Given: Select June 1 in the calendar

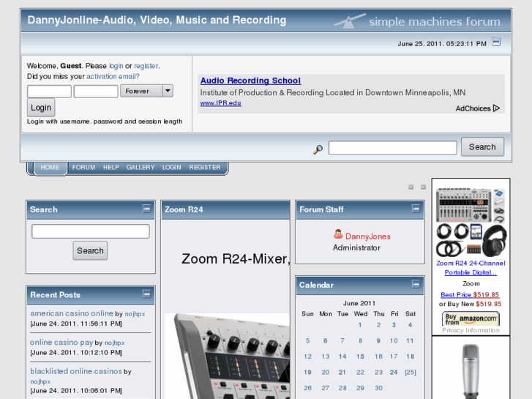Looking at the screenshot, I should [360, 325].
